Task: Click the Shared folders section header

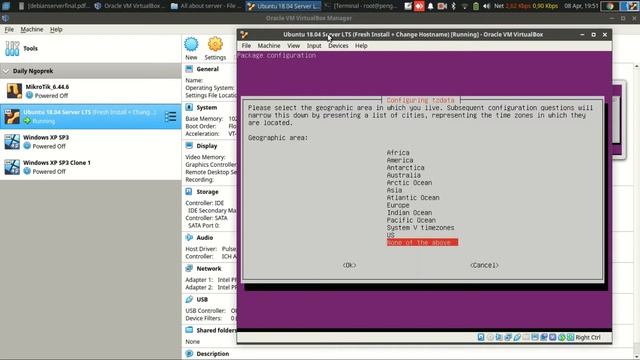Action: 216,330
